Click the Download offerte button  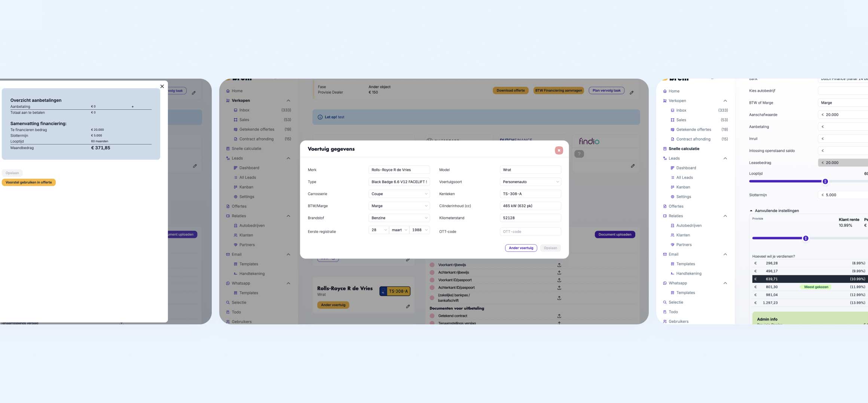510,90
